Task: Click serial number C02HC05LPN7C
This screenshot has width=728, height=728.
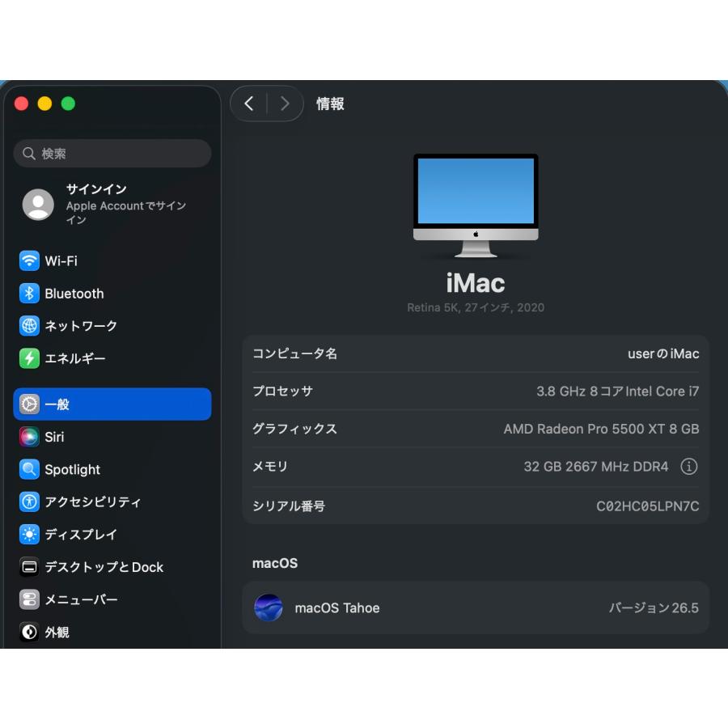Action: click(x=647, y=506)
